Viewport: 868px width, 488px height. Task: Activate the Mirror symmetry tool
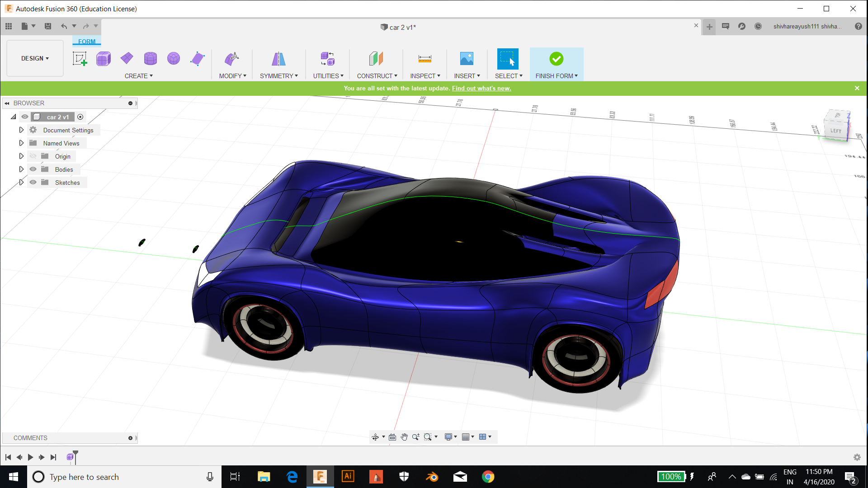click(278, 58)
